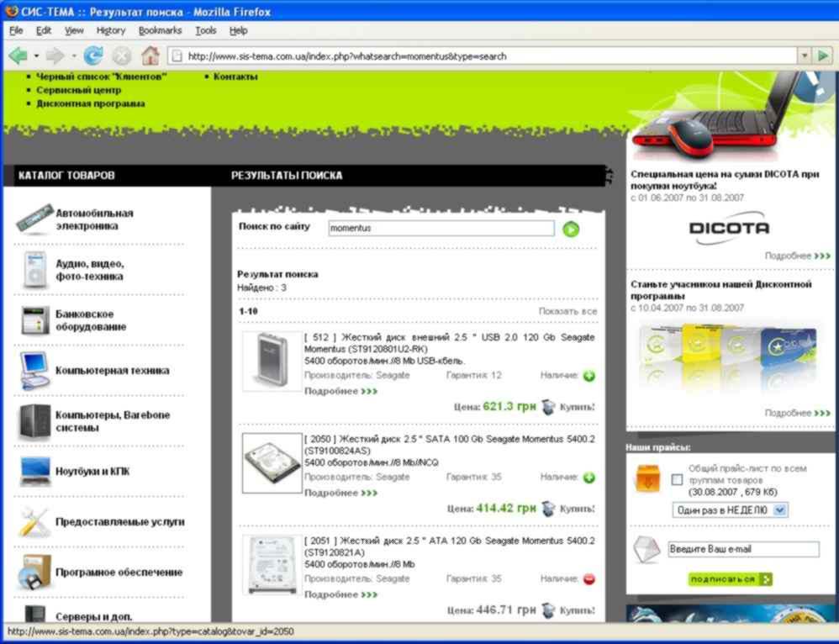
Task: Click the Банковское оборудование category icon
Action: [35, 320]
